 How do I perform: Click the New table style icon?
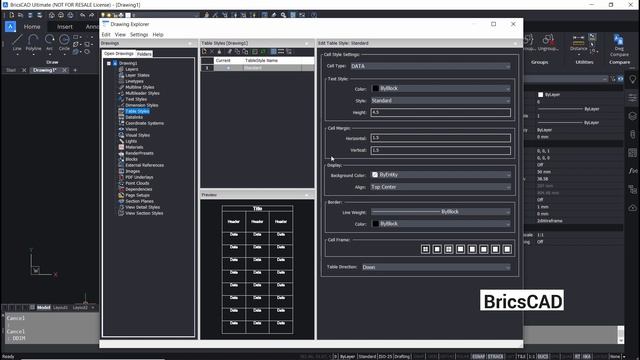(x=204, y=52)
